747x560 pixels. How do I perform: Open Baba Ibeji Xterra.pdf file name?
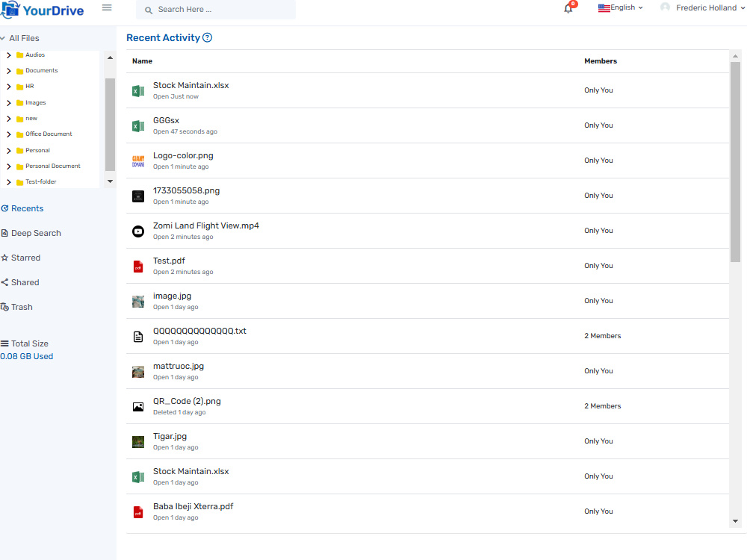(193, 507)
